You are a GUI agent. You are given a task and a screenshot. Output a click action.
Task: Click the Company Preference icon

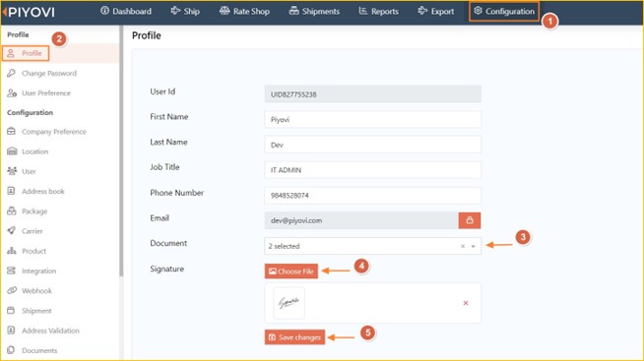pos(12,131)
